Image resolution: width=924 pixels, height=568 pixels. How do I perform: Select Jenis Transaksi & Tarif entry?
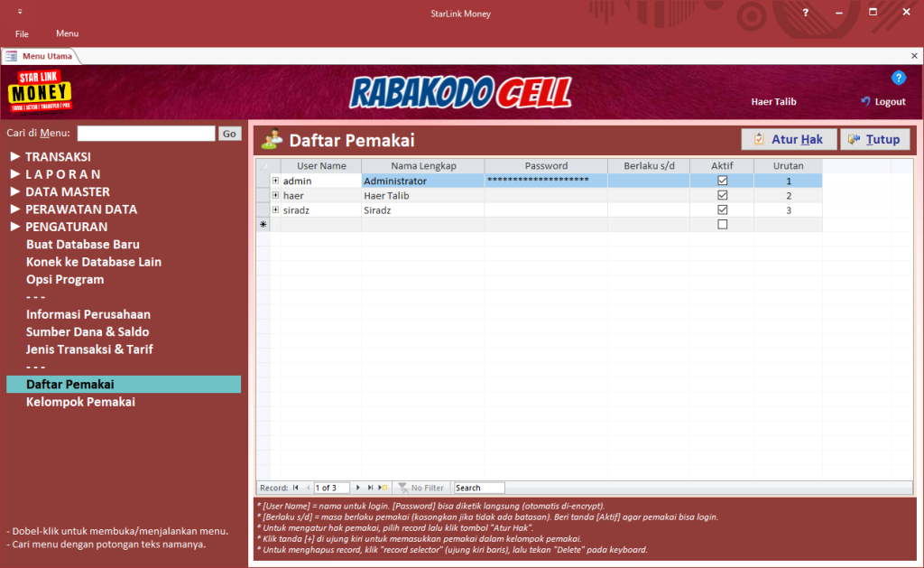(89, 349)
